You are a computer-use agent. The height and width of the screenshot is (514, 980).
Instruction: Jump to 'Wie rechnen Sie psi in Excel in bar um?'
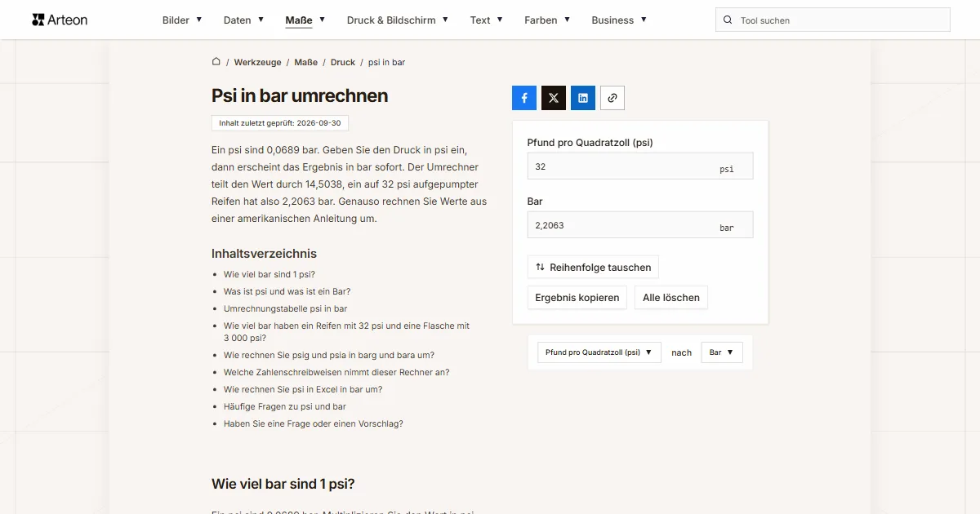click(303, 389)
